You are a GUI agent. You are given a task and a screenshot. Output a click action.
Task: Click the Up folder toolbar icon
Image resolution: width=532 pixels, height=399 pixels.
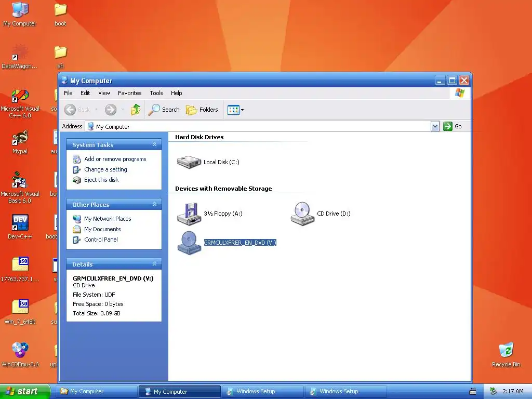pos(136,110)
